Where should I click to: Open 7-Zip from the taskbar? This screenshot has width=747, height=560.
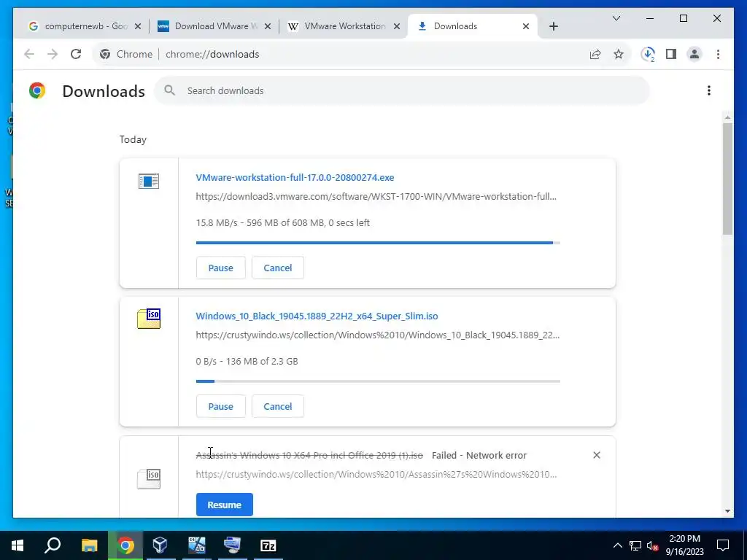[x=268, y=545]
